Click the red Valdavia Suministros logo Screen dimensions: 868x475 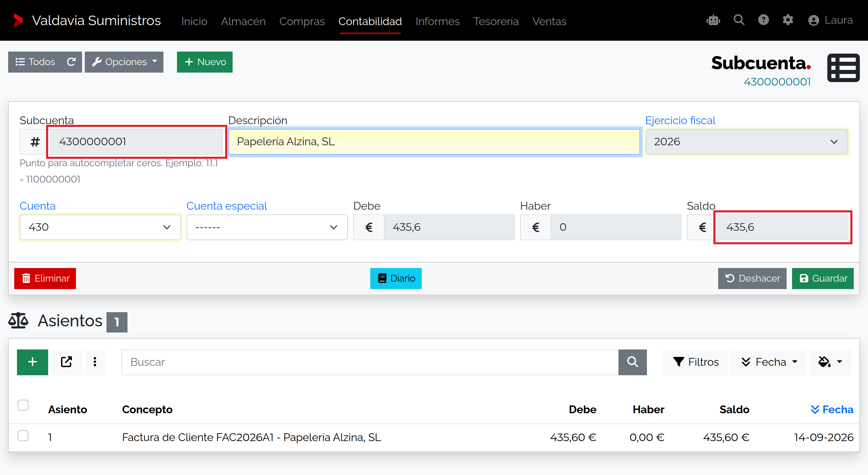click(x=18, y=20)
